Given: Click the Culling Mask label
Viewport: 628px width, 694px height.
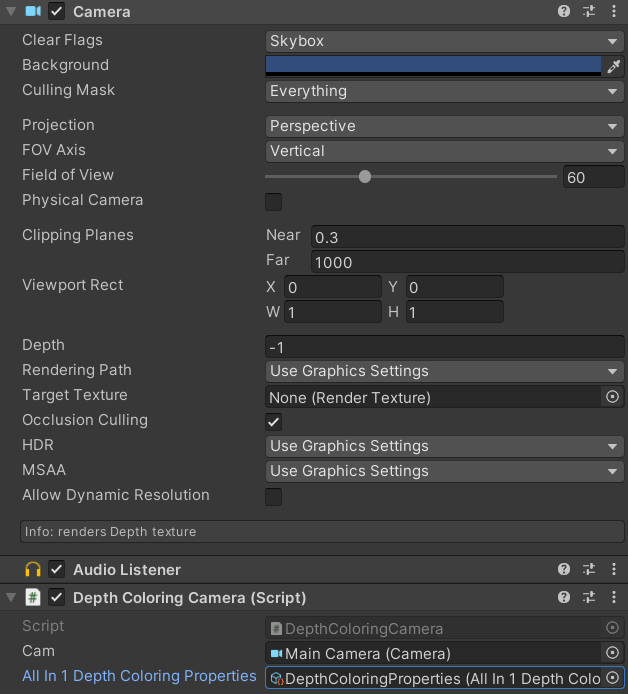Looking at the screenshot, I should 69,90.
